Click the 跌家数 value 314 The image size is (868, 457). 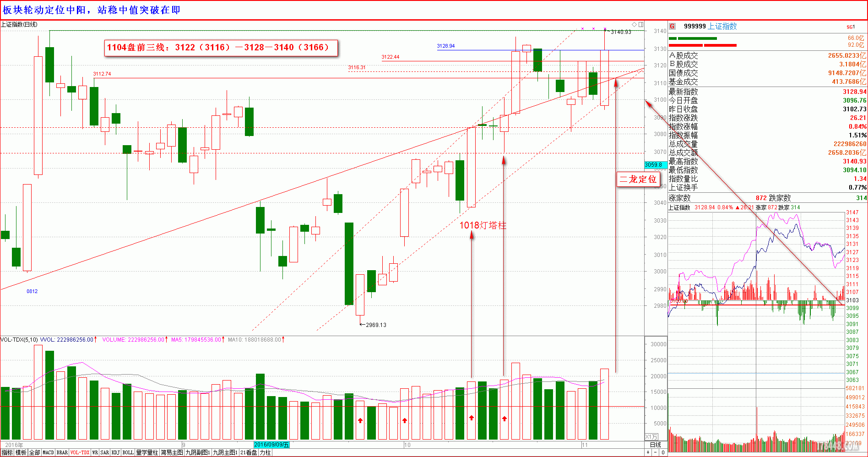pos(861,198)
